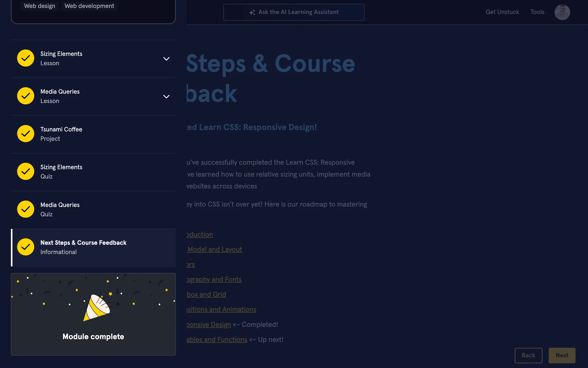
Task: Select the Web design tag
Action: [40, 6]
